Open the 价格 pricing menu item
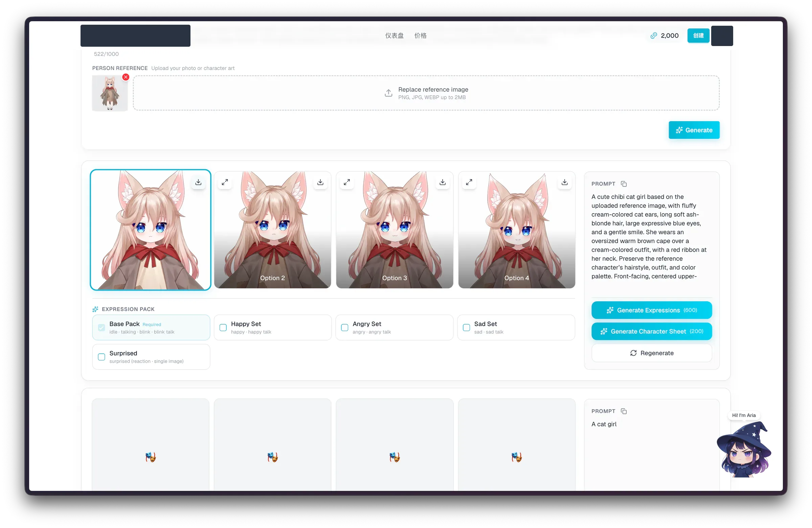Image resolution: width=812 pixels, height=528 pixels. pyautogui.click(x=420, y=36)
